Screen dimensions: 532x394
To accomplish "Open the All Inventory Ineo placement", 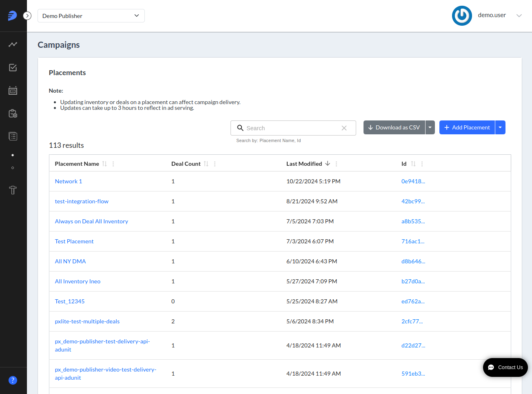I will point(78,281).
